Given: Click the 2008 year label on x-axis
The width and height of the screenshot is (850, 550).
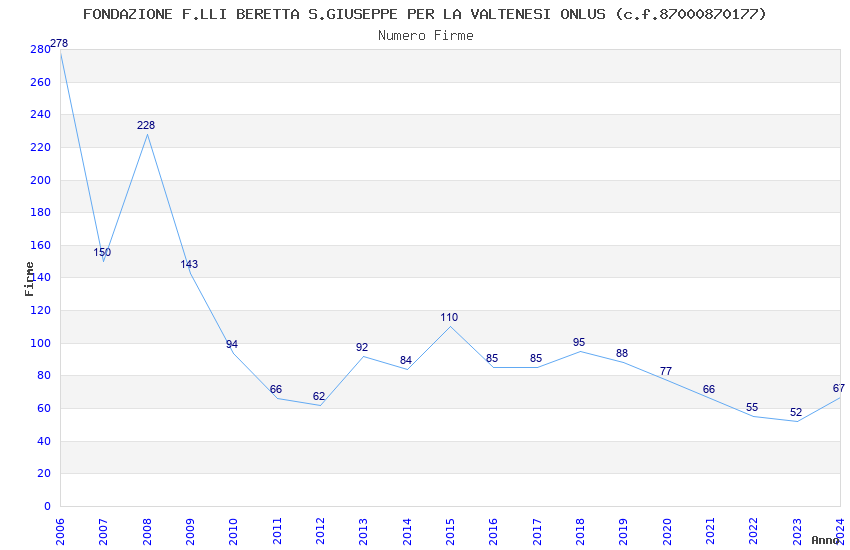Looking at the screenshot, I should tap(146, 531).
